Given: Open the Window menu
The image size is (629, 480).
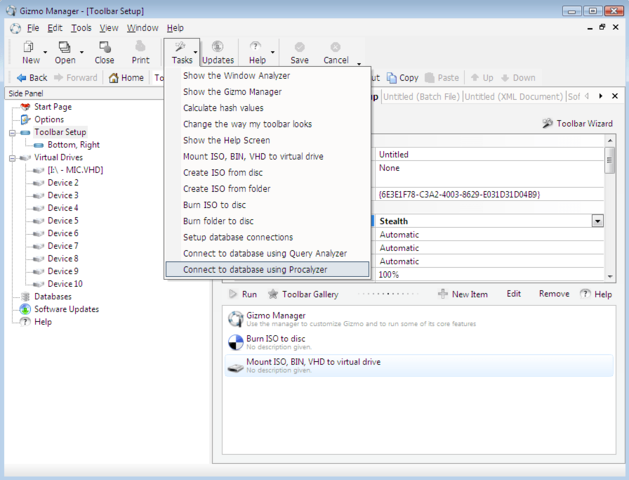Looking at the screenshot, I should pos(143,28).
